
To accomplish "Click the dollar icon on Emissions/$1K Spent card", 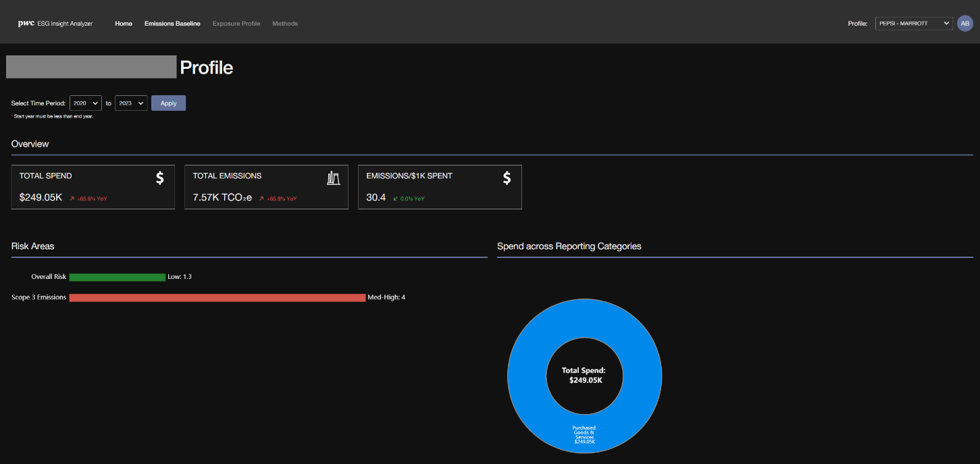I will [x=507, y=178].
